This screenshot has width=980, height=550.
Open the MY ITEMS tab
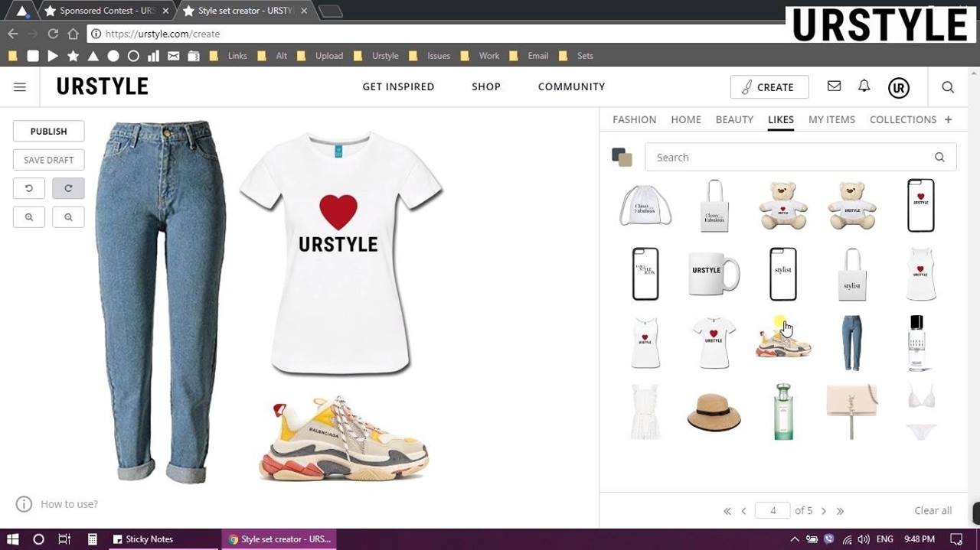pos(831,119)
